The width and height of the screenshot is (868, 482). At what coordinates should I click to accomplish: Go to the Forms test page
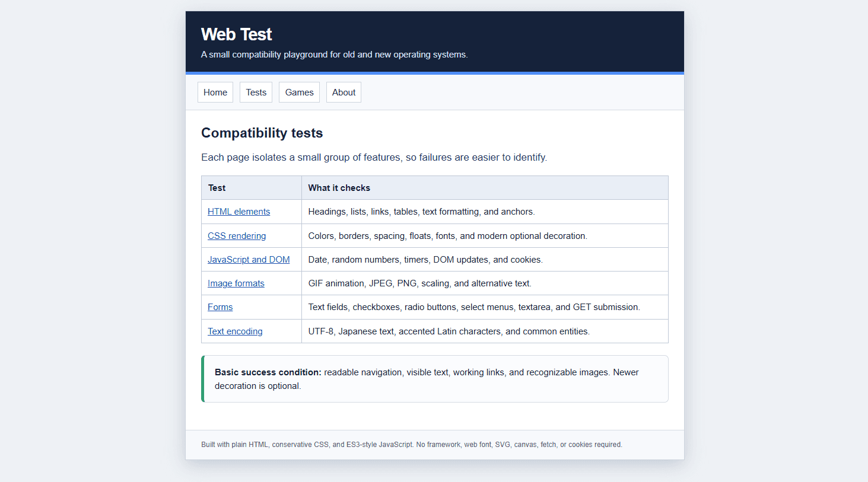(x=220, y=307)
